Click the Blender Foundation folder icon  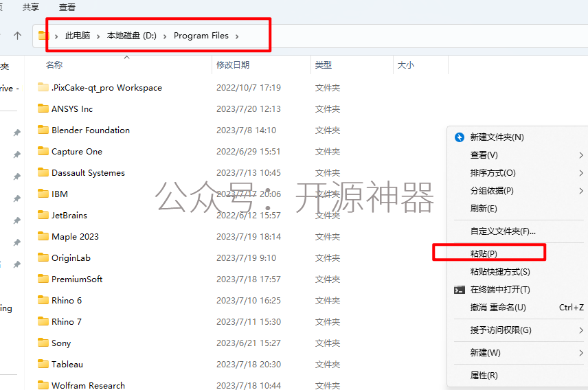tap(43, 130)
